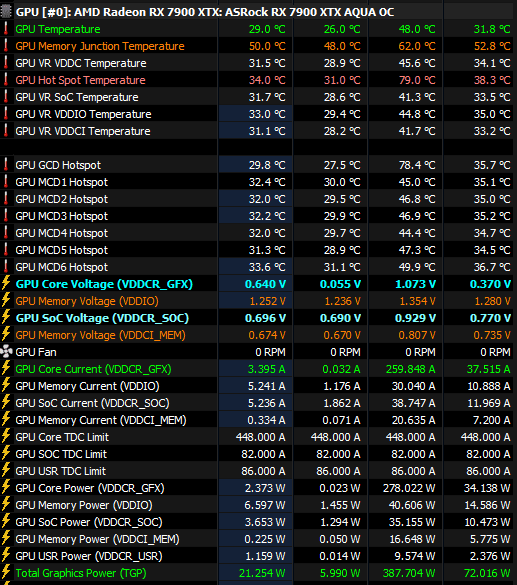Click the 0.770 V average SoC Voltage value

coord(490,318)
